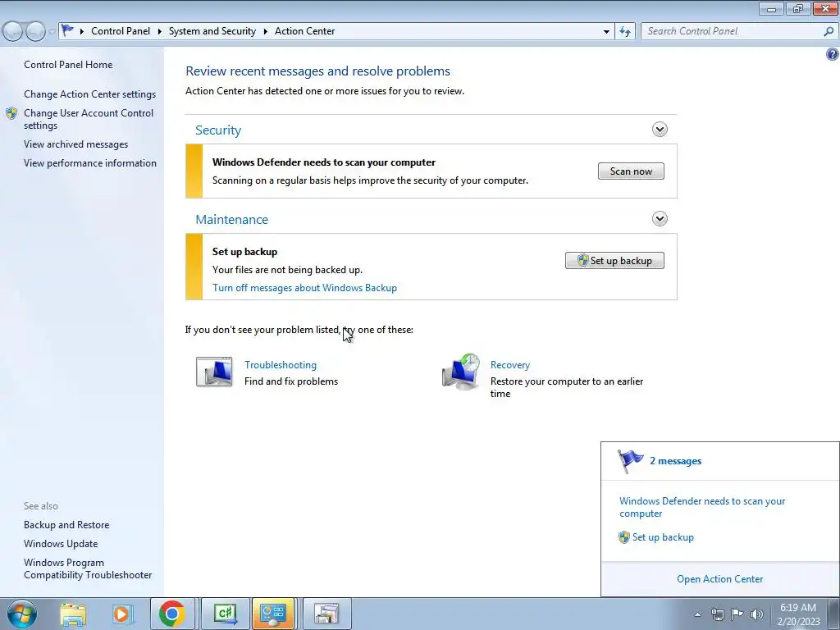Click the Show desktop strip
Viewport: 840px width, 630px height.
click(834, 614)
